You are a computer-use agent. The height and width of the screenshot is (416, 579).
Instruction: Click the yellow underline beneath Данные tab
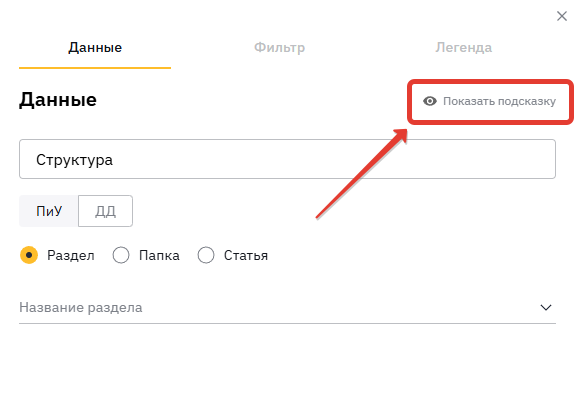click(95, 68)
